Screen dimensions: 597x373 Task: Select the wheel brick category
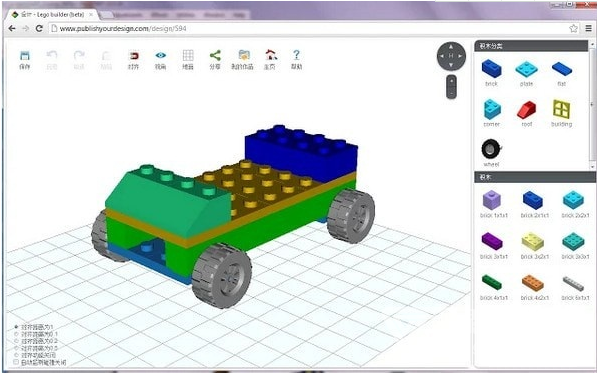pyautogui.click(x=492, y=153)
